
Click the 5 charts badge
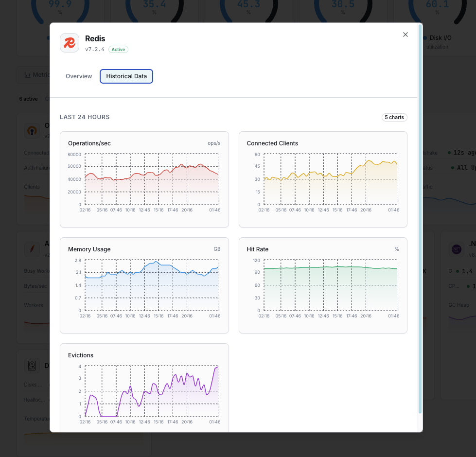(x=394, y=117)
